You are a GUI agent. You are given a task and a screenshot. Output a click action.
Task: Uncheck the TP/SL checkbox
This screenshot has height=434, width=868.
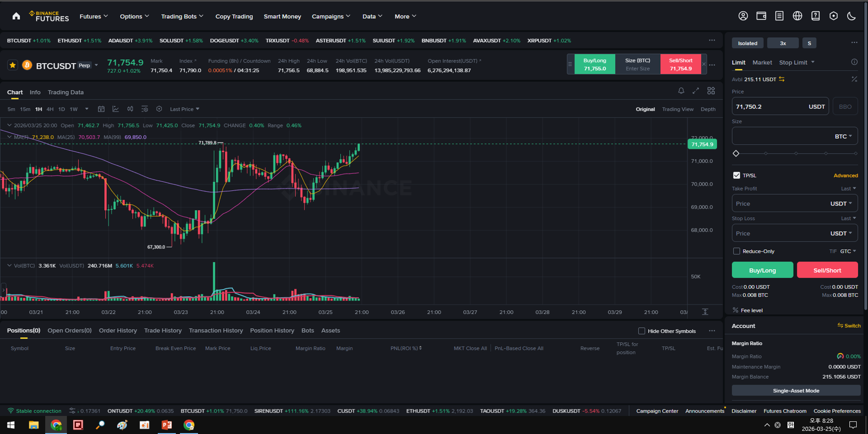pos(736,175)
